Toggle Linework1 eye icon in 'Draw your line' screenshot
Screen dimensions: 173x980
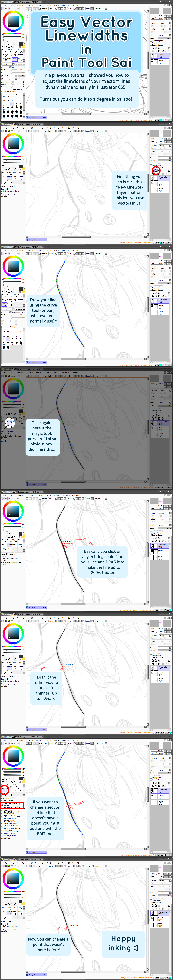[x=152, y=300]
